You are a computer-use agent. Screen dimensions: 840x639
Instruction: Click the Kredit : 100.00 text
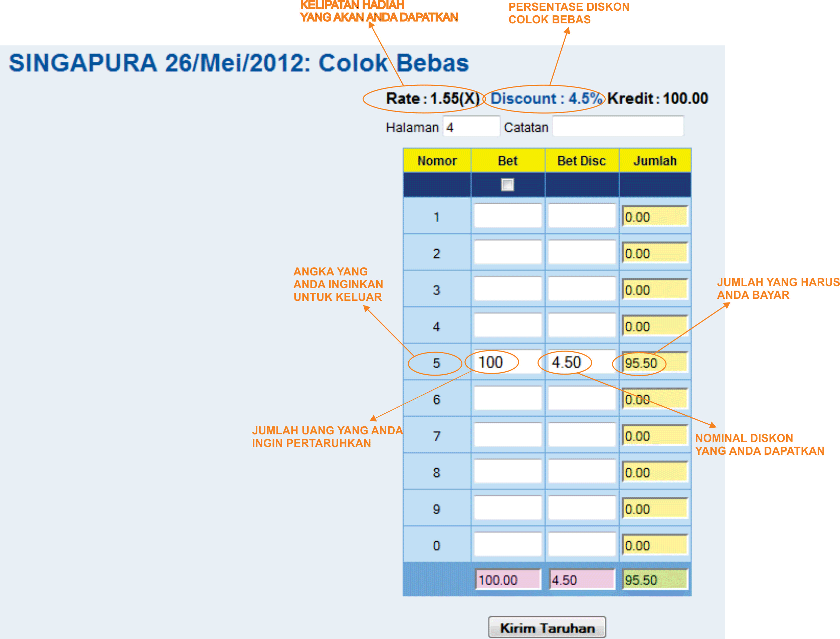(657, 98)
